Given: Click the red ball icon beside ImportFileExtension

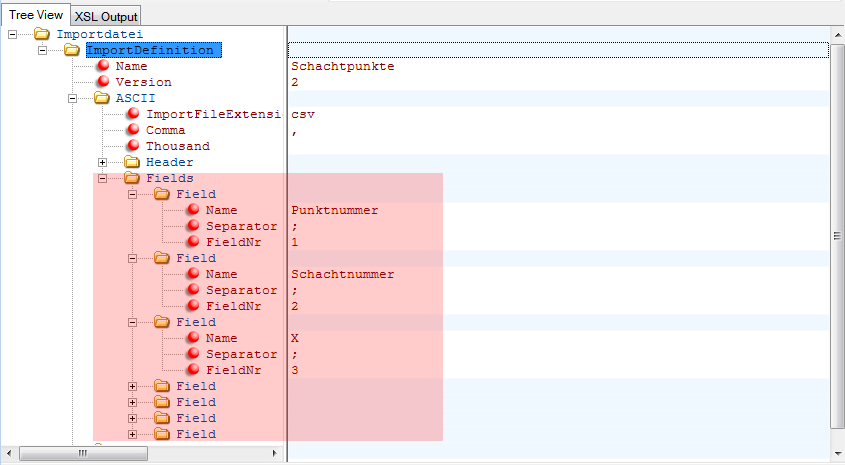Looking at the screenshot, I should coord(132,114).
